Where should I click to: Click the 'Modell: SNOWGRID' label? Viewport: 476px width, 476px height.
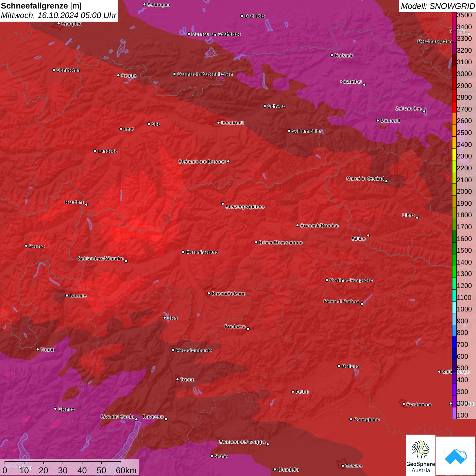click(x=438, y=6)
